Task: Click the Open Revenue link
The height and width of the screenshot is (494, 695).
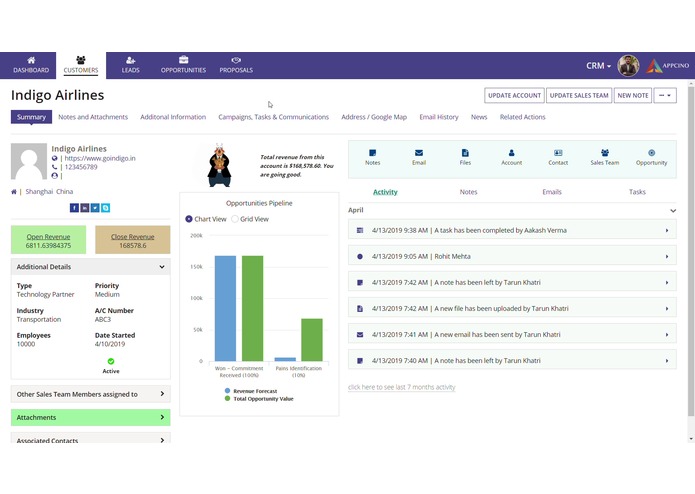Action: [48, 237]
